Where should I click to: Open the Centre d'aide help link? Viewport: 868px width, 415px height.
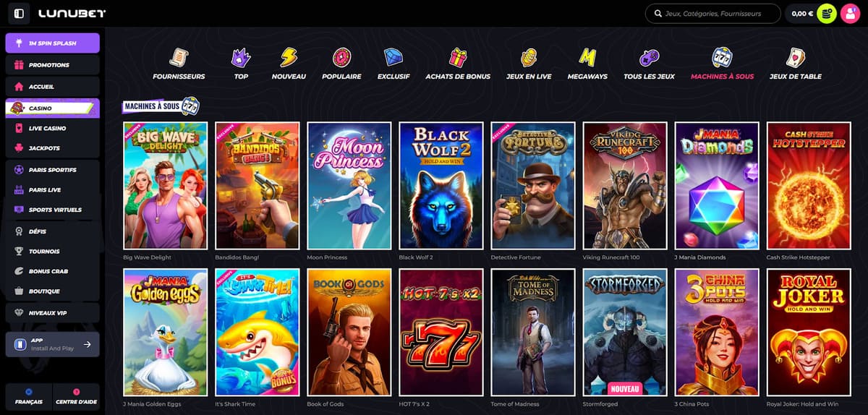pos(76,397)
